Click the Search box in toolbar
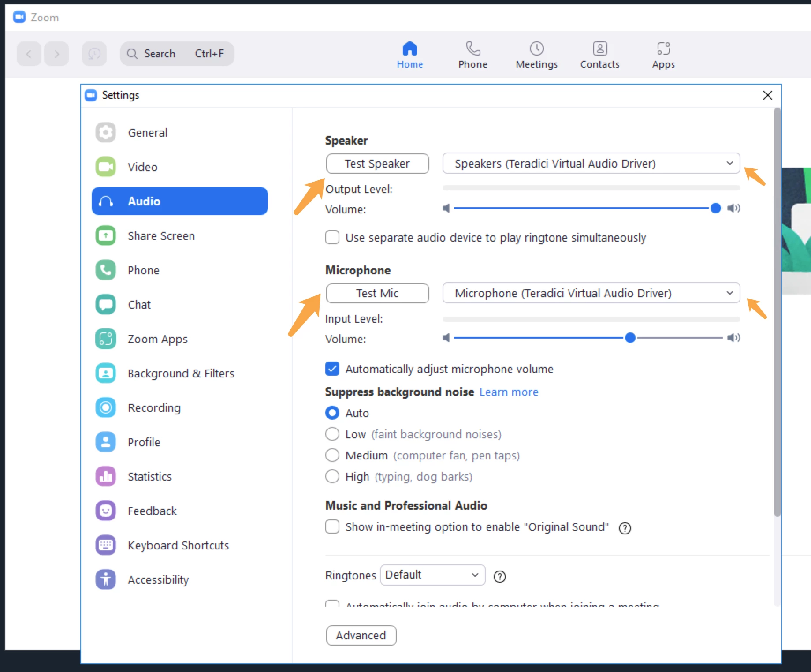This screenshot has height=672, width=811. [177, 54]
